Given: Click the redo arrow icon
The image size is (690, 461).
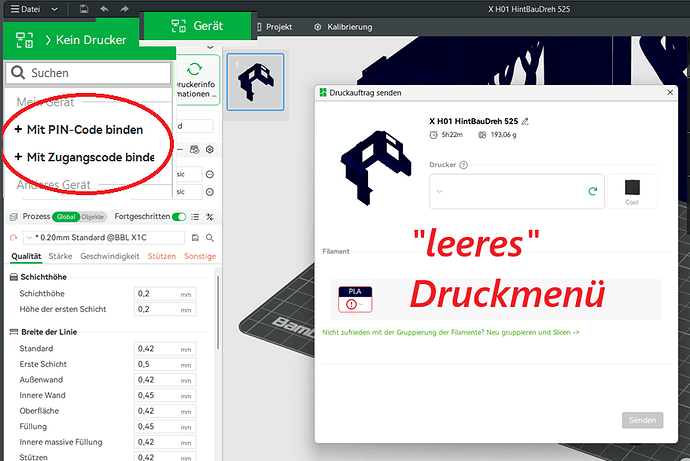Looking at the screenshot, I should click(125, 9).
